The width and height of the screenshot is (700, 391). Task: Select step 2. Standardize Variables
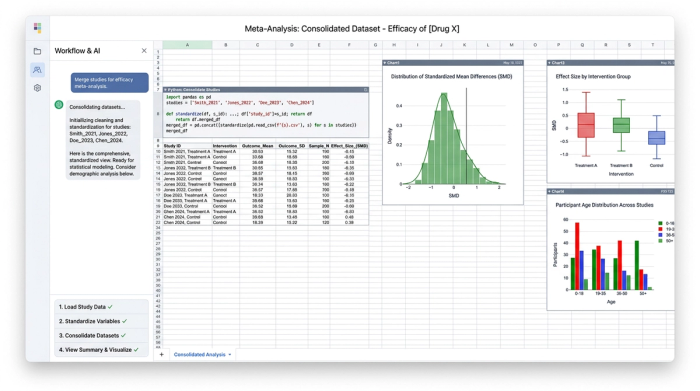click(101, 321)
